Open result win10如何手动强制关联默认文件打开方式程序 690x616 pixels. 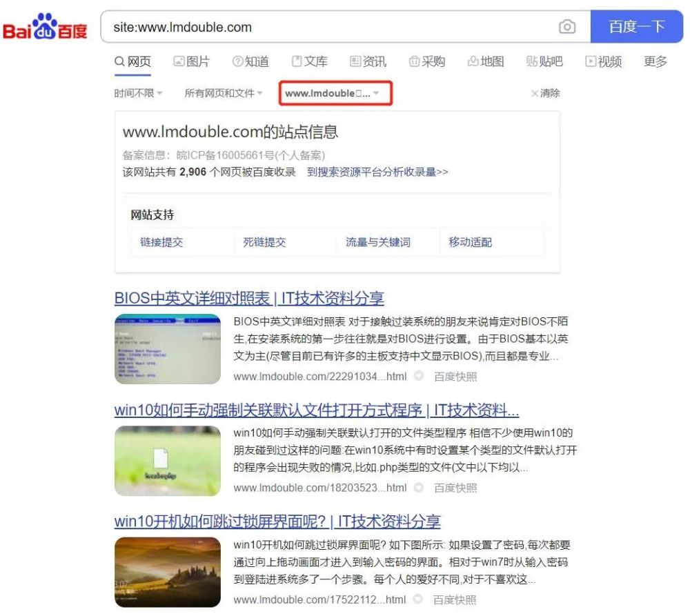coord(317,410)
